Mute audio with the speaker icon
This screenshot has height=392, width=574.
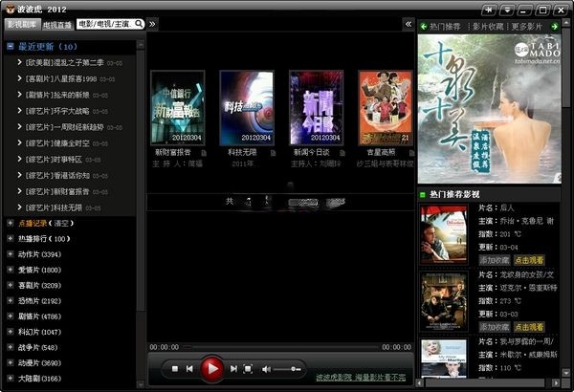click(x=266, y=369)
